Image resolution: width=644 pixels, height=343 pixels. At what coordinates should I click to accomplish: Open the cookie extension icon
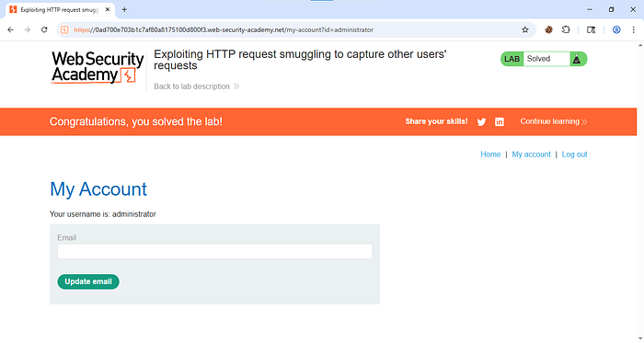click(548, 29)
